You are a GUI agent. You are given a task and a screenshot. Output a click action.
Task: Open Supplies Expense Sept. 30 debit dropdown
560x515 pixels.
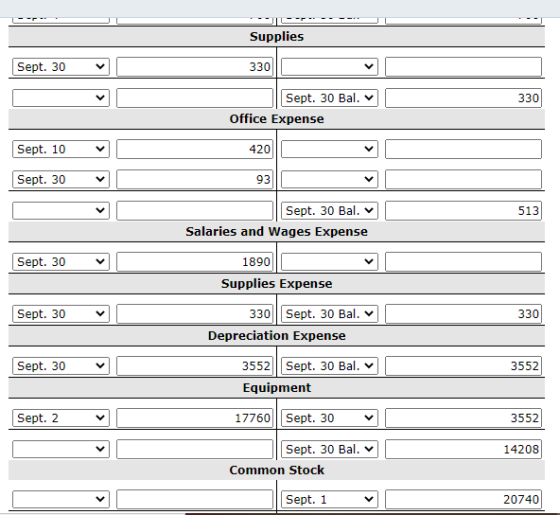click(61, 314)
